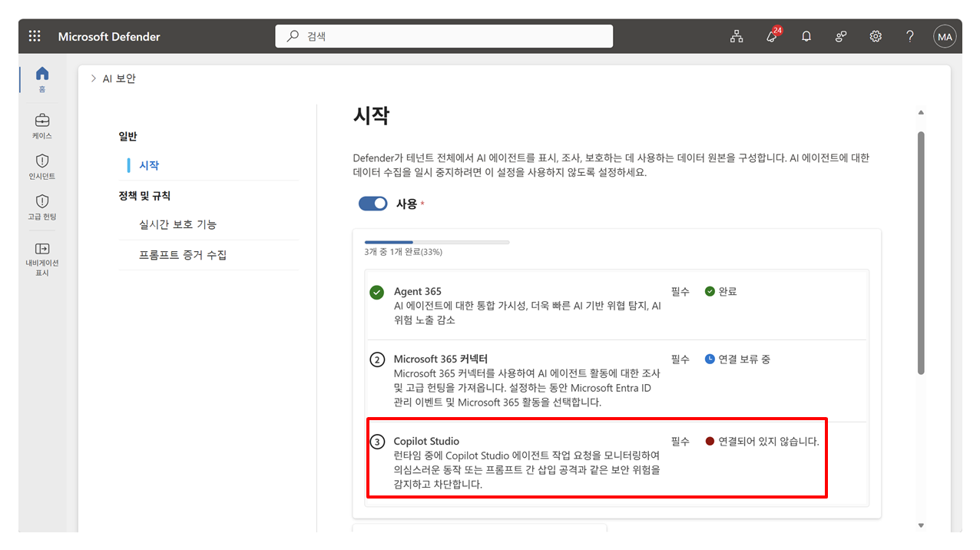Click the 검색 search field
Viewport: 980px width, 550px height.
coord(444,36)
